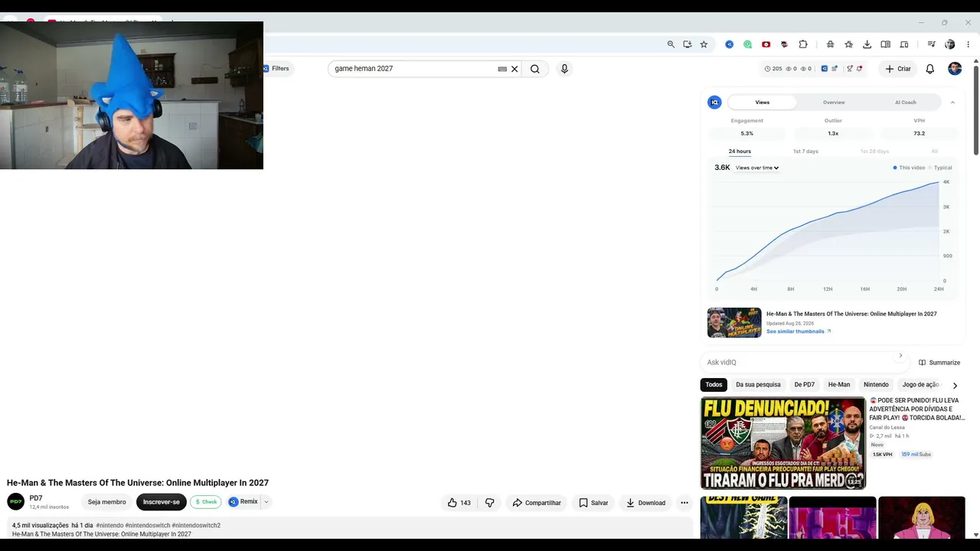Image resolution: width=980 pixels, height=551 pixels.
Task: Click the He-Man video thumbnail in vidIQ panel
Action: tap(734, 322)
